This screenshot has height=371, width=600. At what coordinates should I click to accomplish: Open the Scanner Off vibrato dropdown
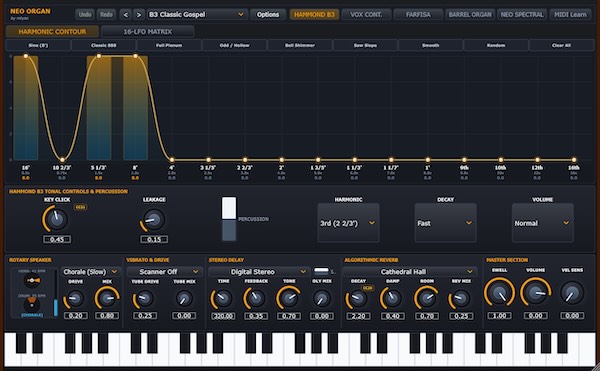point(165,272)
